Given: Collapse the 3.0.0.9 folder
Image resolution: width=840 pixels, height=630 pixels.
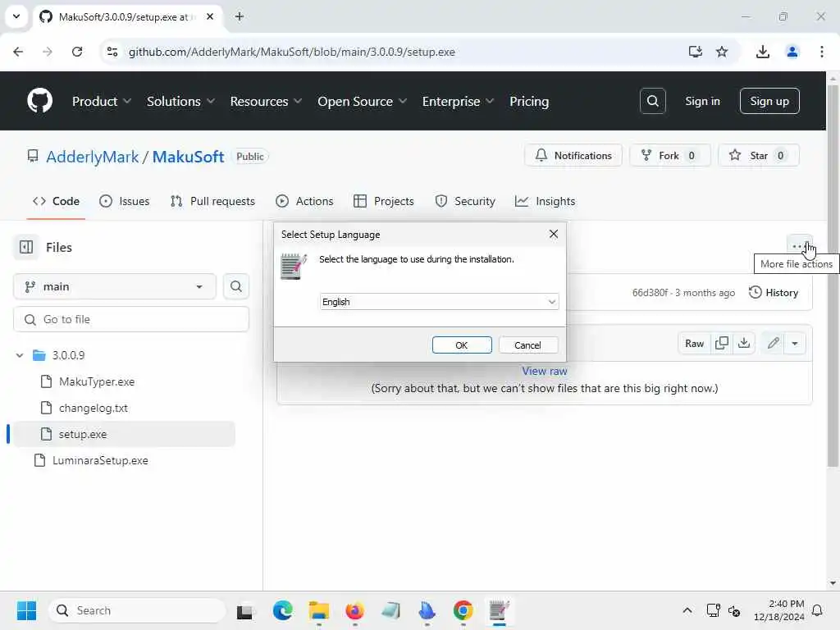Looking at the screenshot, I should (20, 355).
